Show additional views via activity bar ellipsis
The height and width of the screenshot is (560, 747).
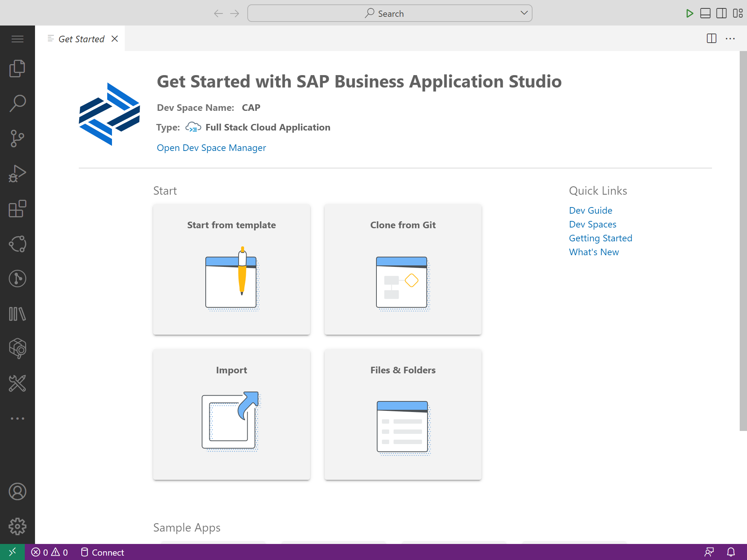[x=17, y=418]
